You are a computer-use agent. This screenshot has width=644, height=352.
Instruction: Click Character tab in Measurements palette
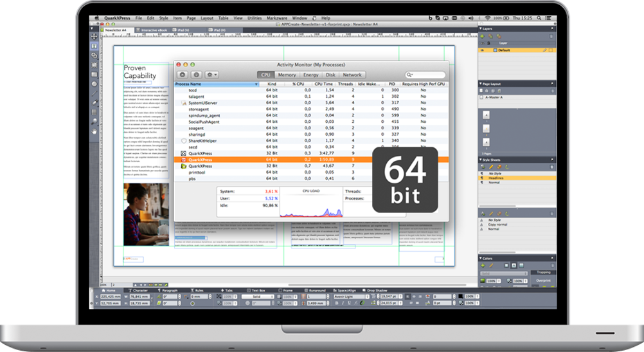click(x=138, y=290)
